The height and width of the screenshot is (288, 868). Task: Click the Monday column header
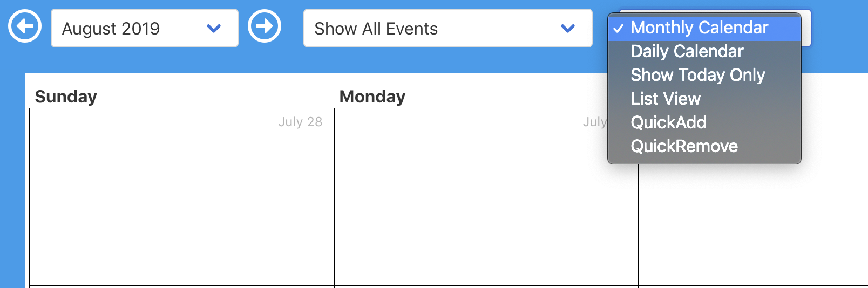click(x=372, y=97)
